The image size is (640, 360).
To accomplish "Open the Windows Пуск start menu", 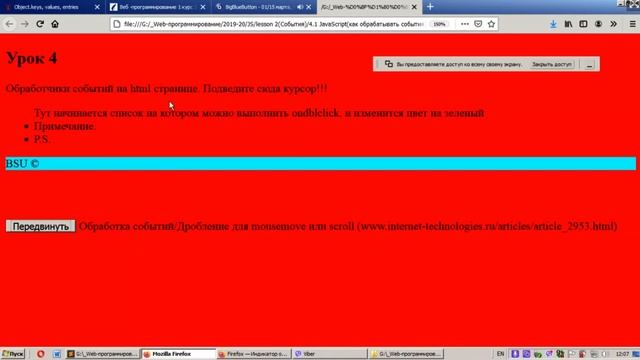I will [13, 354].
